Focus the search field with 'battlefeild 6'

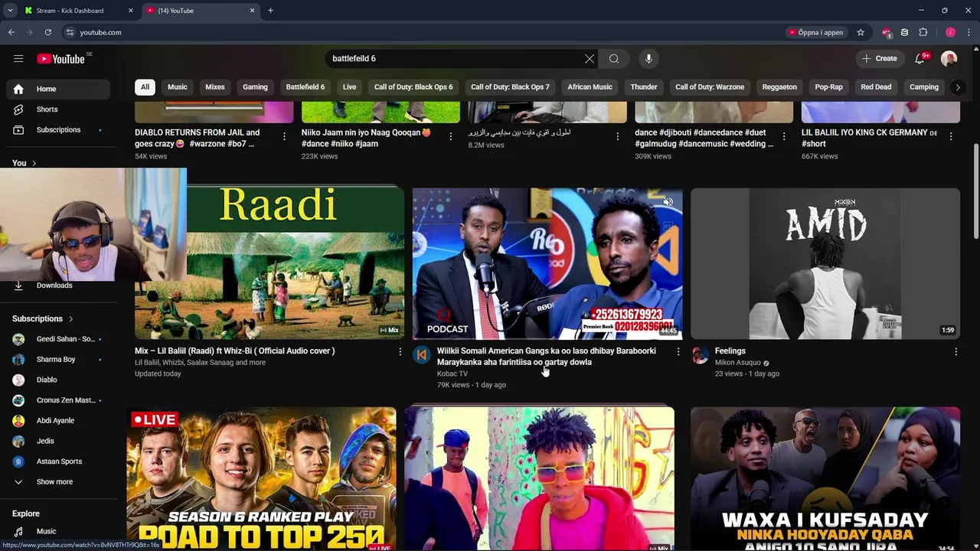[x=455, y=59]
